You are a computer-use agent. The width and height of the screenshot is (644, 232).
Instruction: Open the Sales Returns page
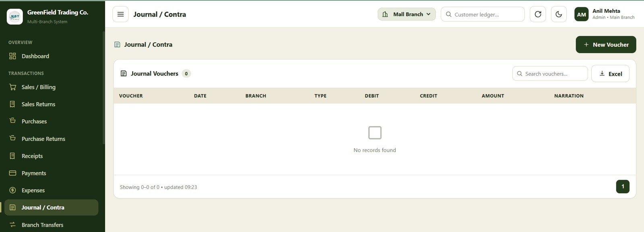[x=51, y=104]
